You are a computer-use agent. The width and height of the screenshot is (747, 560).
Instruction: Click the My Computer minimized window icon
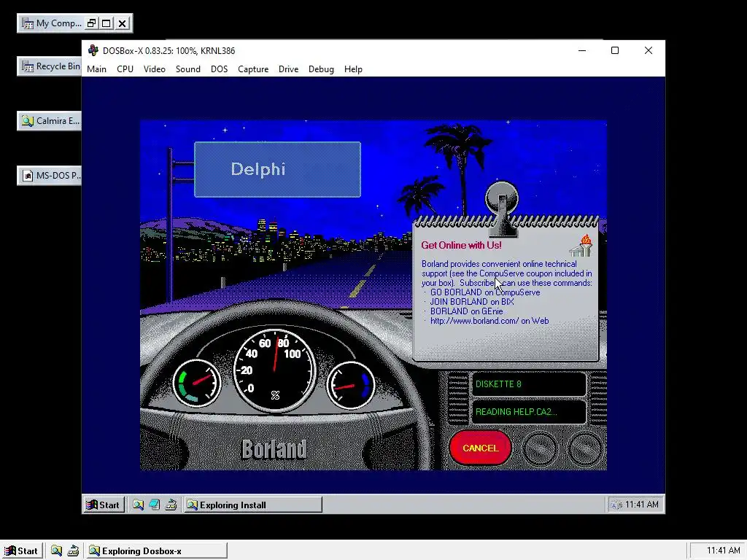point(28,23)
